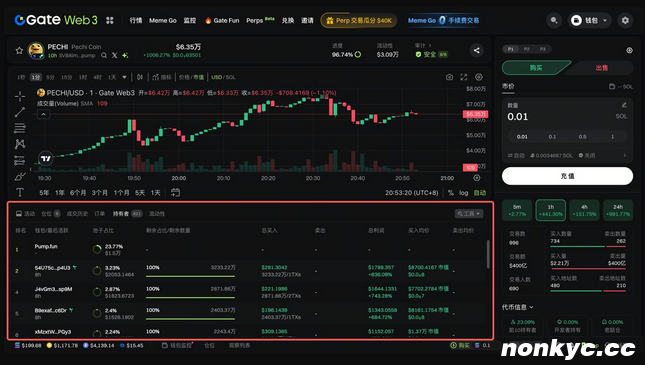Switch to the Sell (出售) side
This screenshot has width=645, height=365.
[601, 68]
